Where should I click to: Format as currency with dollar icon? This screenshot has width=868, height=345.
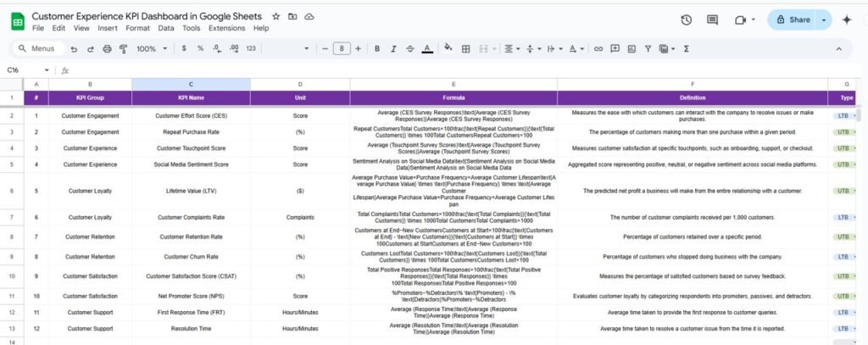pos(184,48)
